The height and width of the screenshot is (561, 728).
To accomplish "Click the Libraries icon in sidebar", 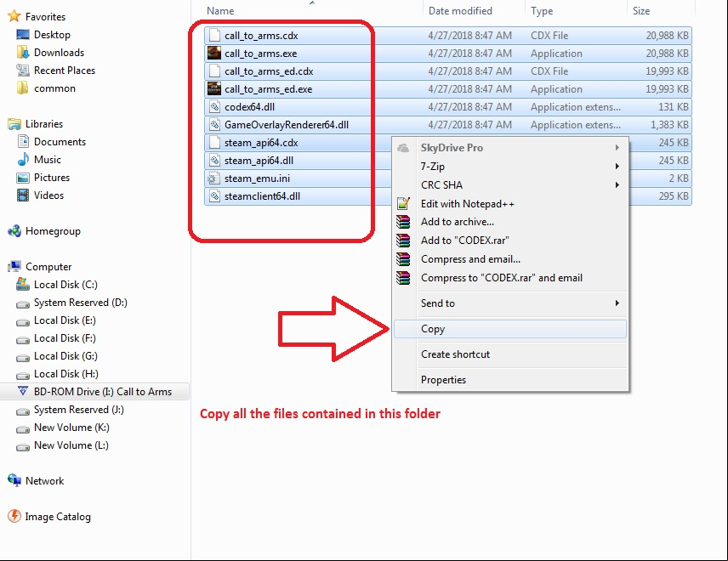I will pos(14,124).
